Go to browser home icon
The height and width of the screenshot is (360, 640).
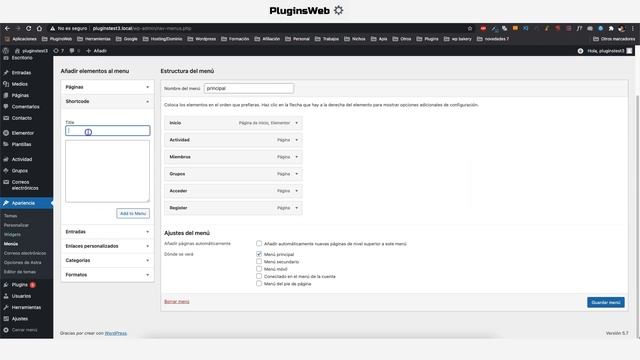[39, 28]
